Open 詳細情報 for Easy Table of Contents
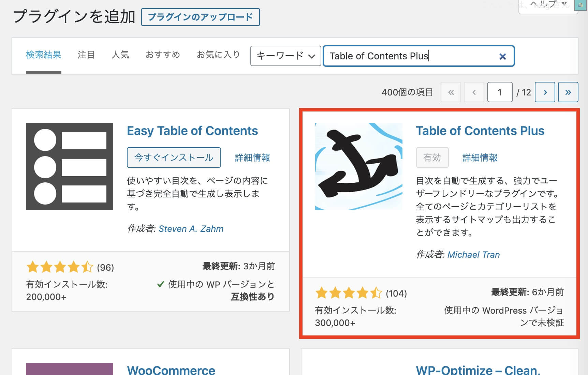The height and width of the screenshot is (375, 588). [x=252, y=157]
